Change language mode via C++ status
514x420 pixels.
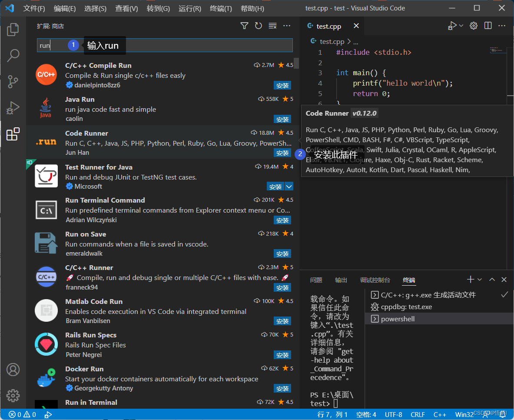(440, 414)
